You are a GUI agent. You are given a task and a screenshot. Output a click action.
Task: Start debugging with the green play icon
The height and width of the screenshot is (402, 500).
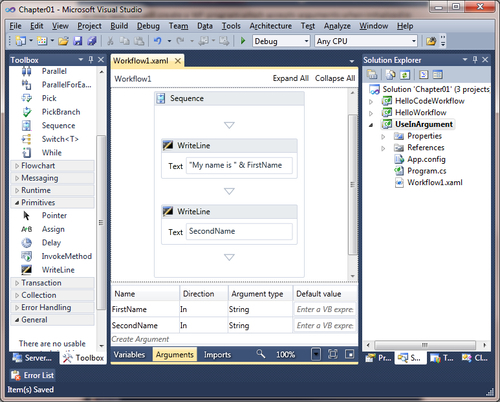[x=243, y=41]
